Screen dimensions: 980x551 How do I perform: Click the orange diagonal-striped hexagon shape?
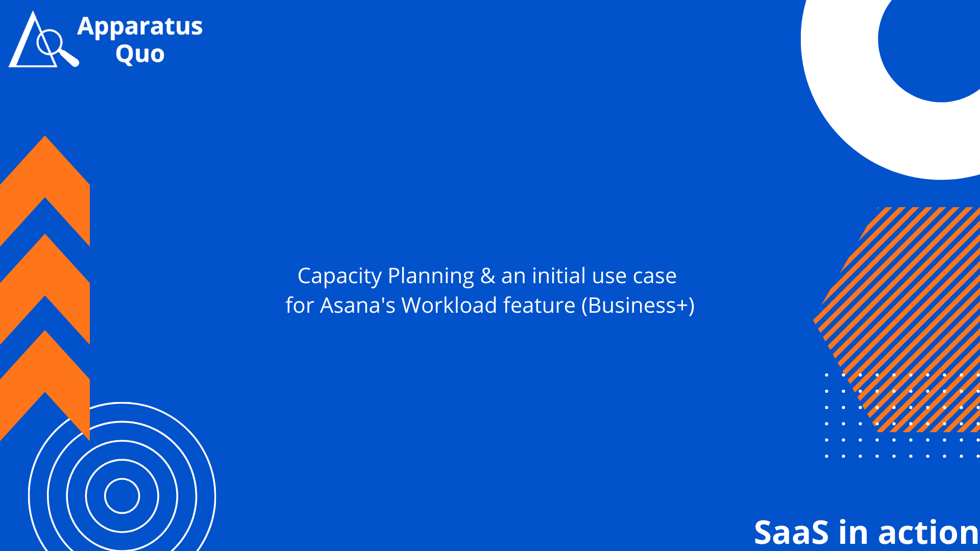909,316
